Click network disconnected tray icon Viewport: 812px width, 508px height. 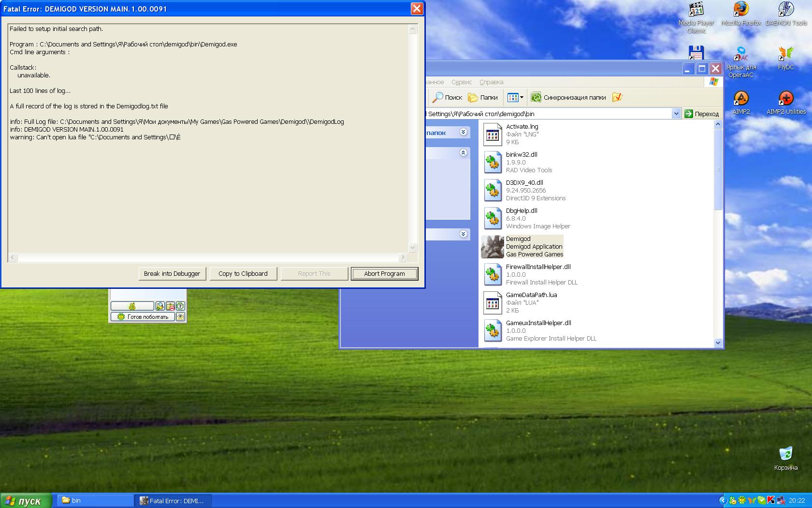point(781,501)
